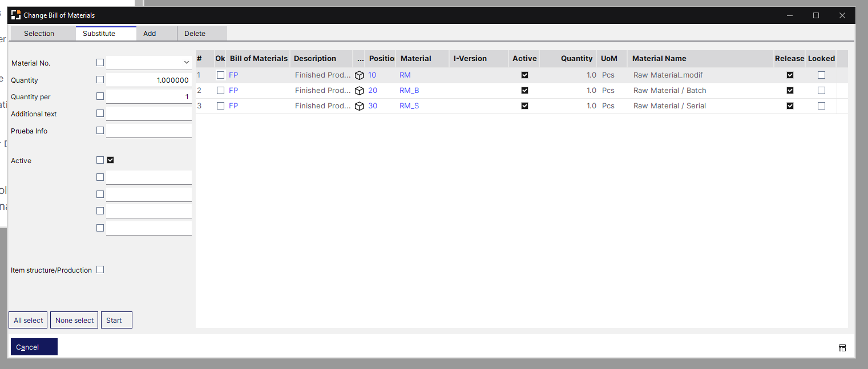Screen dimensions: 868x369
Task: Enable the Material No. substitute checkbox
Action: point(100,63)
